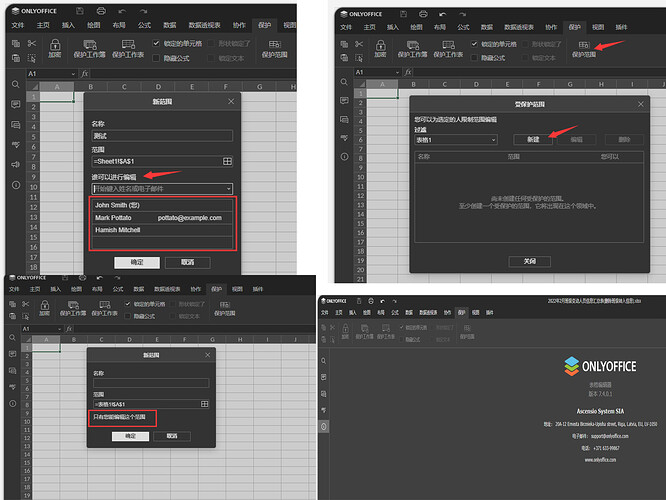Screen dimensions: 666x500
Task: Click the speaker feedback sidebar icon in top-left window
Action: [16, 164]
